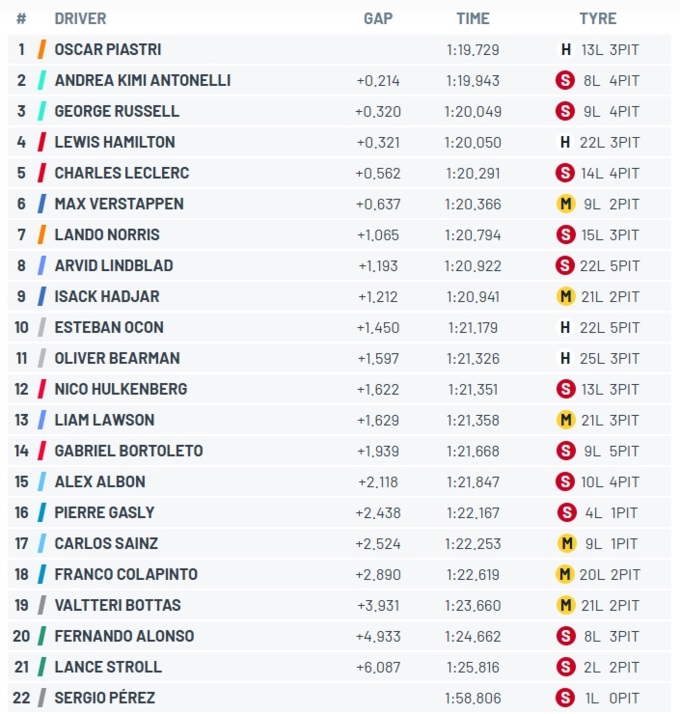The image size is (680, 714).
Task: Click Lance Stroll's green team color bar
Action: coord(41,667)
